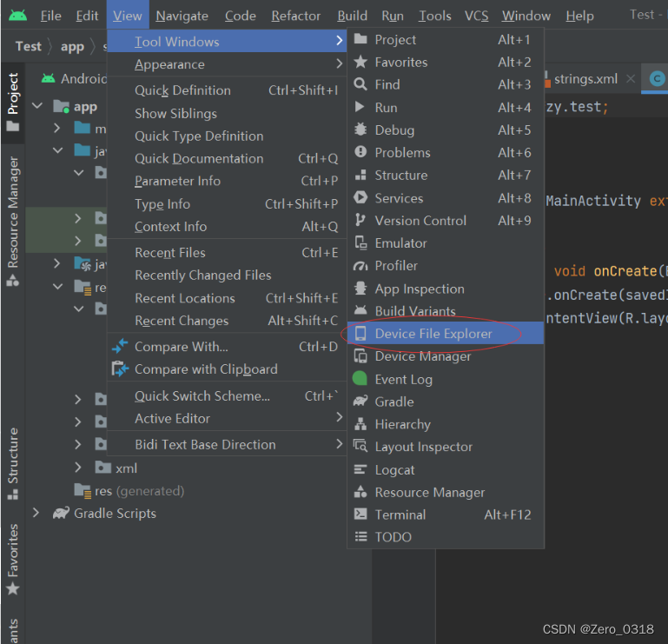
Task: Open the Edit menu
Action: tap(87, 16)
